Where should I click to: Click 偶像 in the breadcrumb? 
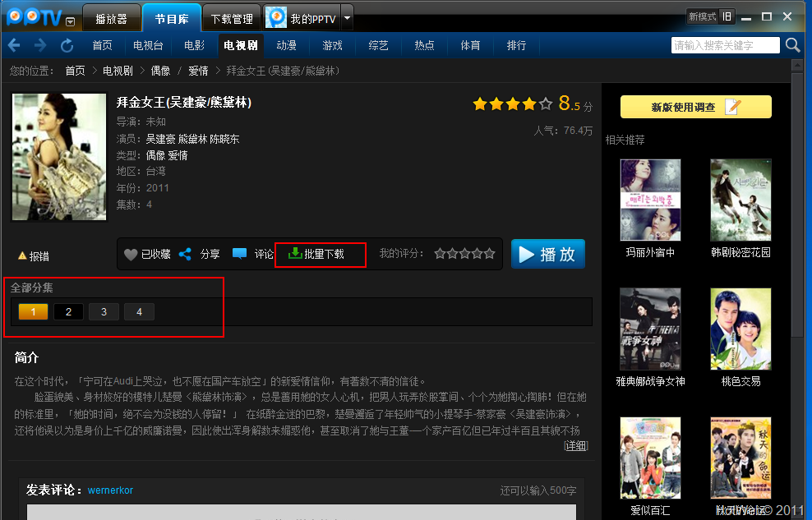(160, 71)
